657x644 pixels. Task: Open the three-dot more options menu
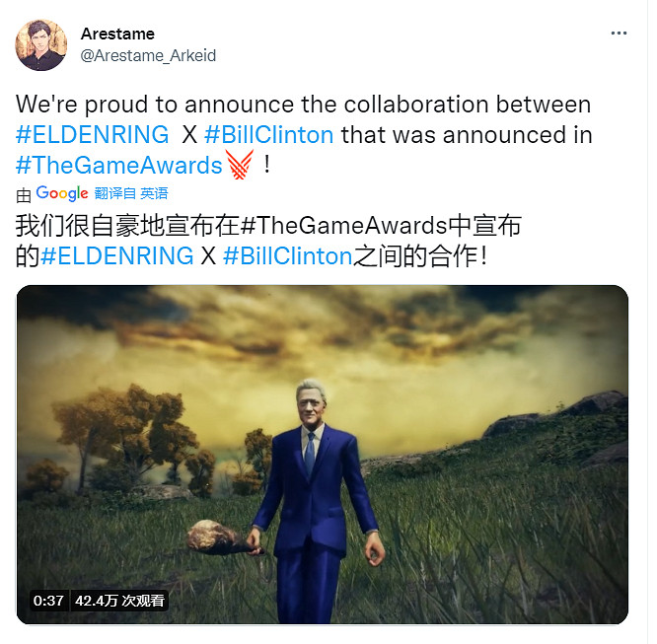(x=619, y=34)
